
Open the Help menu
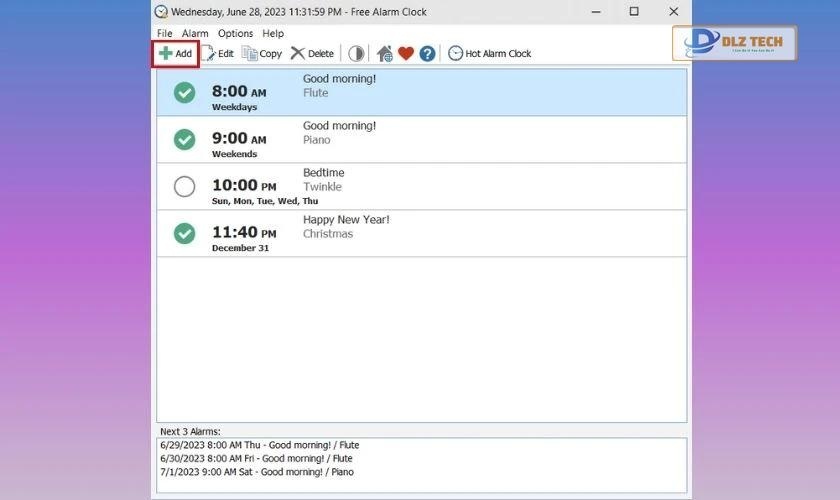pos(273,33)
